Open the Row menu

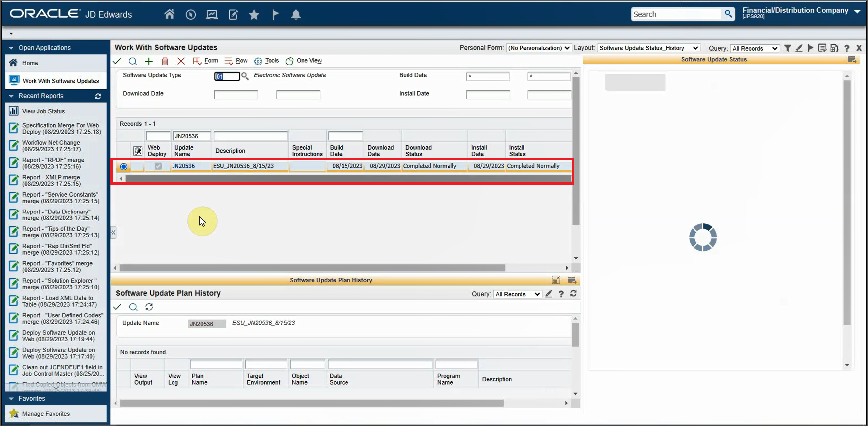[236, 61]
